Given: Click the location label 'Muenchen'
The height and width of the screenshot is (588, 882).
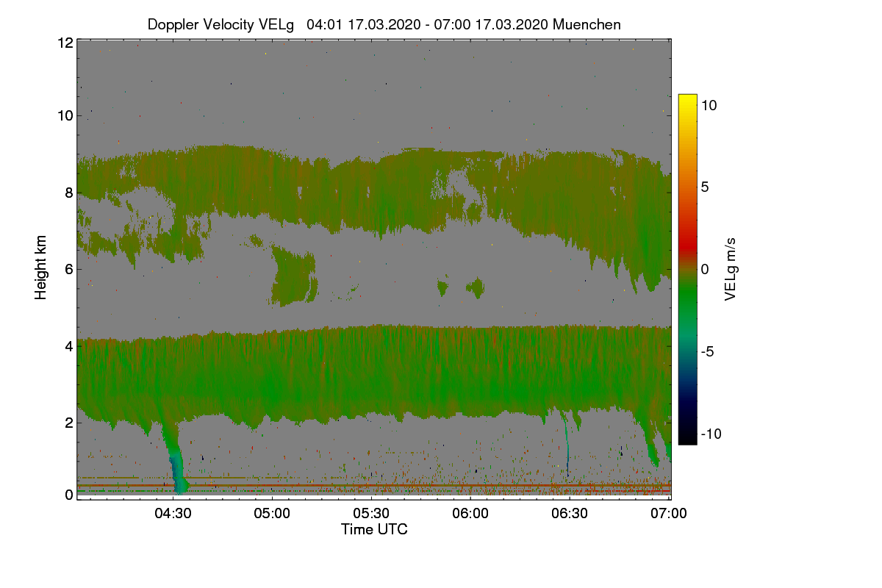Looking at the screenshot, I should tap(587, 24).
